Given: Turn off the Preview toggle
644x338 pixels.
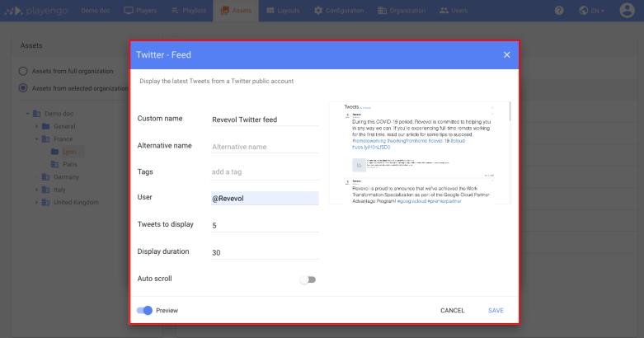Looking at the screenshot, I should pyautogui.click(x=144, y=311).
